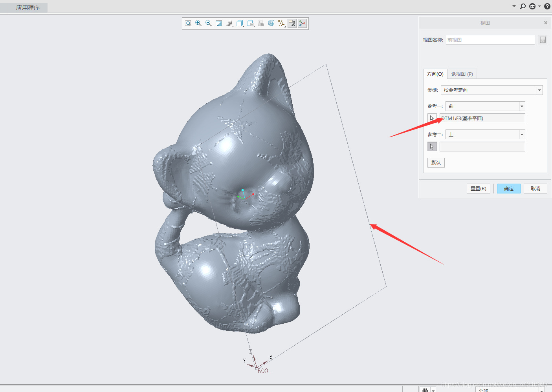Screen dimensions: 552x392
Task: Open the learning connector icon at top right
Action: (x=532, y=6)
